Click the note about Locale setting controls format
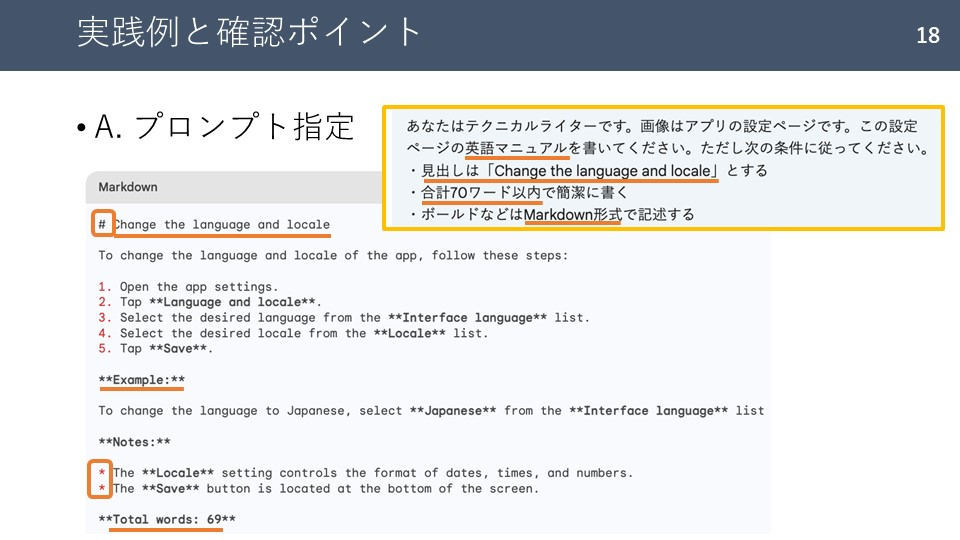The image size is (960, 540). (366, 473)
